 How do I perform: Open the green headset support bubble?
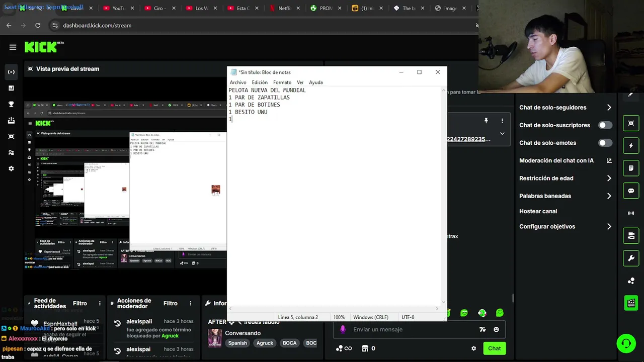(626, 343)
